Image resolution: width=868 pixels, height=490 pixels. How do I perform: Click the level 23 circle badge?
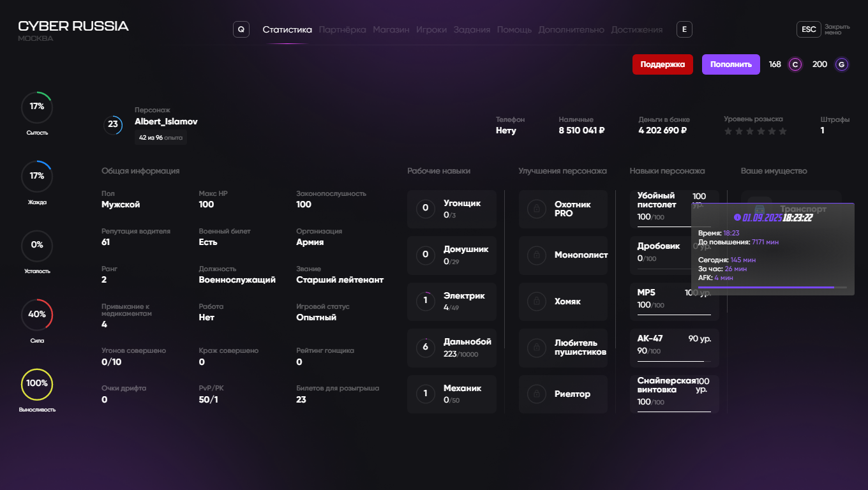point(113,124)
